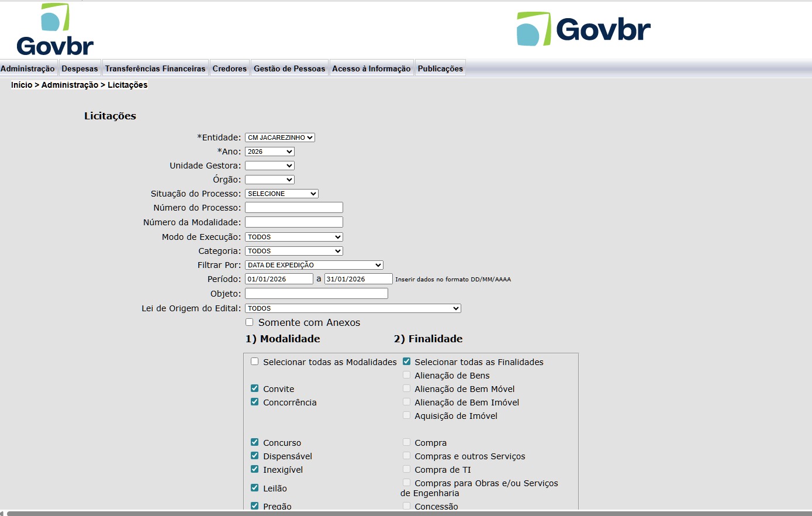Open the Ano dropdown showing 2026
Image resolution: width=812 pixels, height=516 pixels.
[269, 152]
